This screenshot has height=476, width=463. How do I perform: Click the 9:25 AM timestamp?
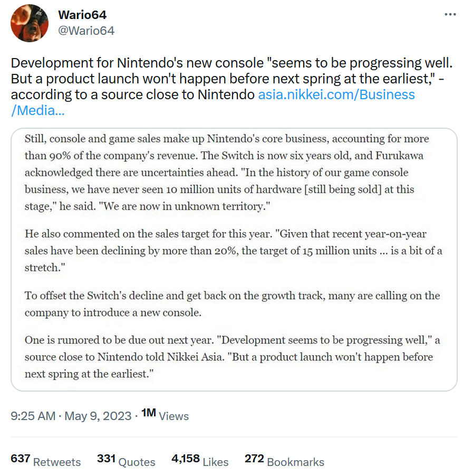point(33,416)
